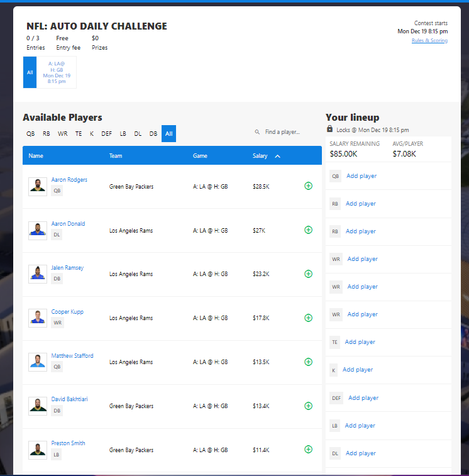Open Jalen Ramsey player profile link
This screenshot has width=469, height=476.
click(67, 268)
